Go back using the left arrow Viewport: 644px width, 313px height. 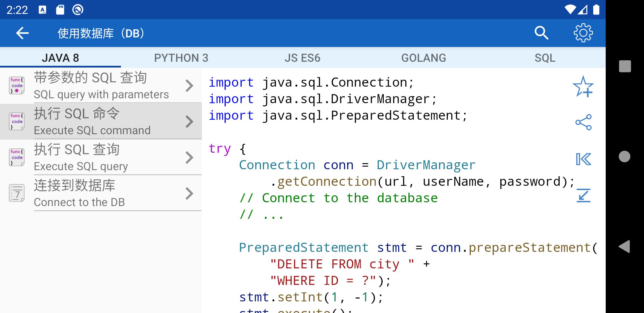(22, 33)
